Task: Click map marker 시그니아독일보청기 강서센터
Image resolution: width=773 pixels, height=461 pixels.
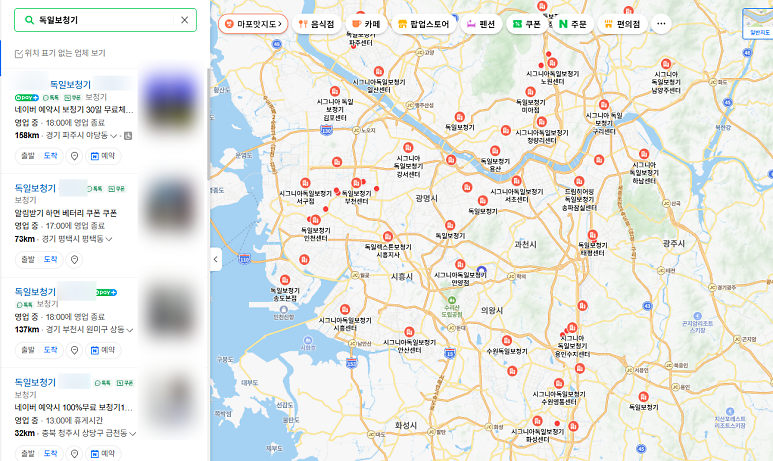Action: (408, 147)
